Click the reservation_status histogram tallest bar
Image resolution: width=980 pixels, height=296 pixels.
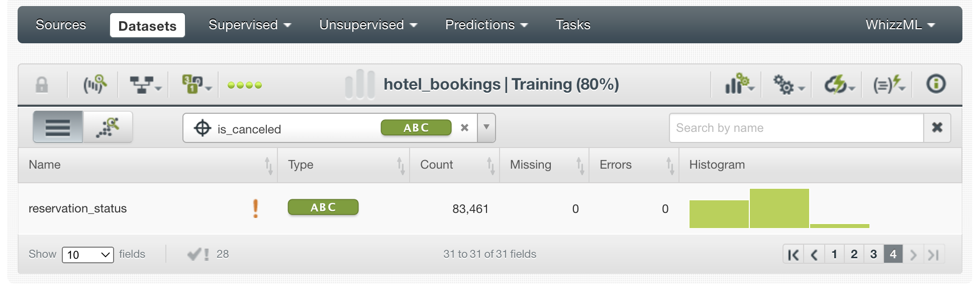click(x=779, y=208)
